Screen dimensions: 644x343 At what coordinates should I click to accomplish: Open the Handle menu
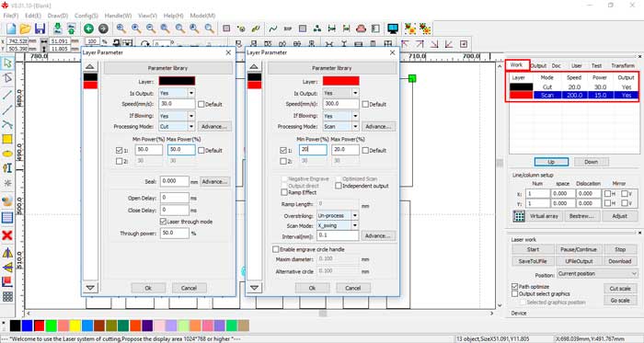pyautogui.click(x=118, y=16)
